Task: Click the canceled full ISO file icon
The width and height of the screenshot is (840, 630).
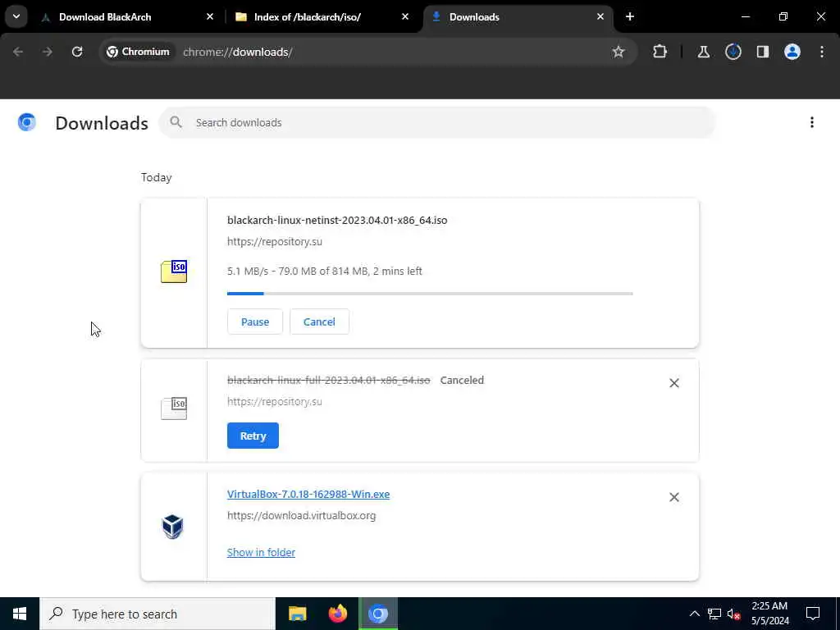Action: pos(174,409)
